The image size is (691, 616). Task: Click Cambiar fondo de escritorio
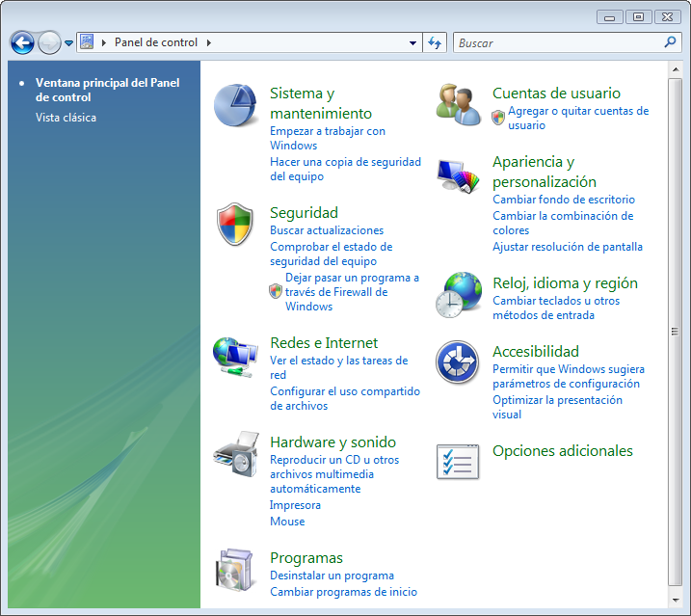(x=564, y=200)
